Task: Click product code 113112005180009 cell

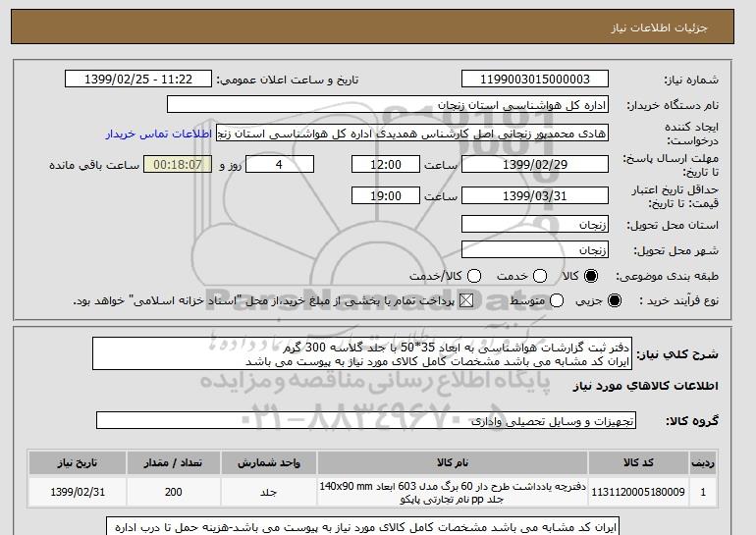Action: (x=638, y=492)
